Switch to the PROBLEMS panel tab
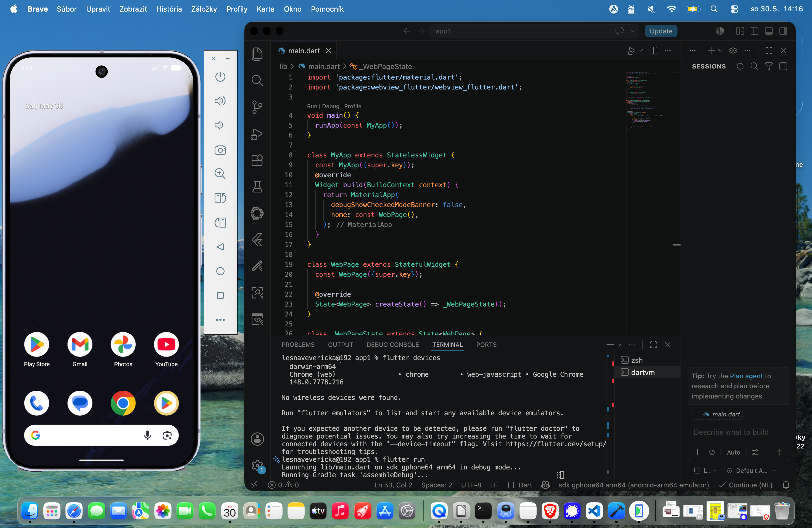 [x=298, y=345]
